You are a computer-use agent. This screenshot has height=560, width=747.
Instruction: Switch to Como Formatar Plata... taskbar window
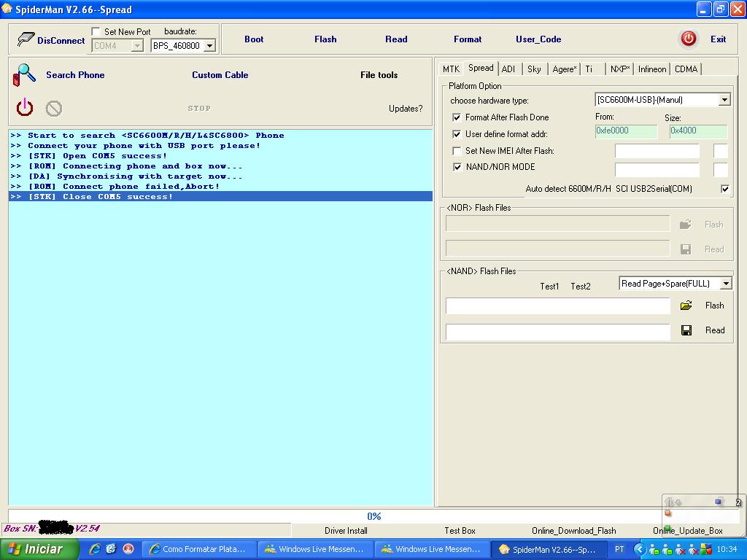[x=198, y=549]
